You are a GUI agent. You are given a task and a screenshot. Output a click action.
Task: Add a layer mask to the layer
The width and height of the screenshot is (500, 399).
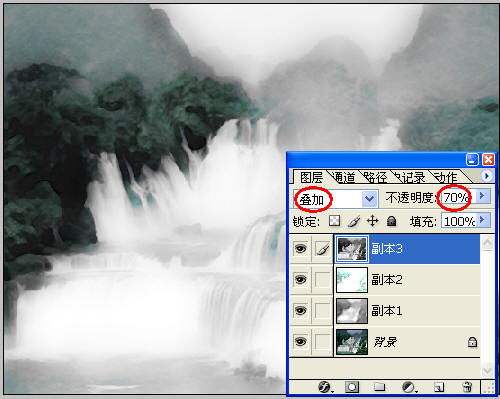[352, 387]
